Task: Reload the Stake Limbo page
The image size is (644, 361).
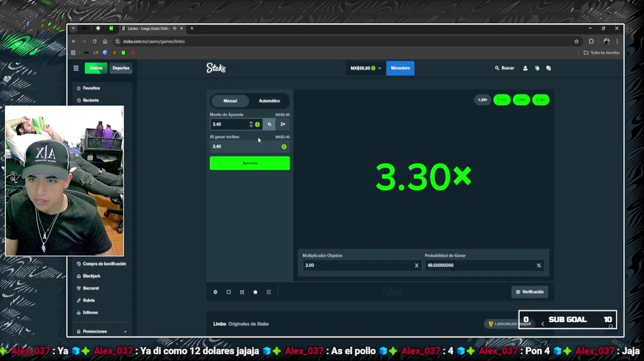Action: 94,42
